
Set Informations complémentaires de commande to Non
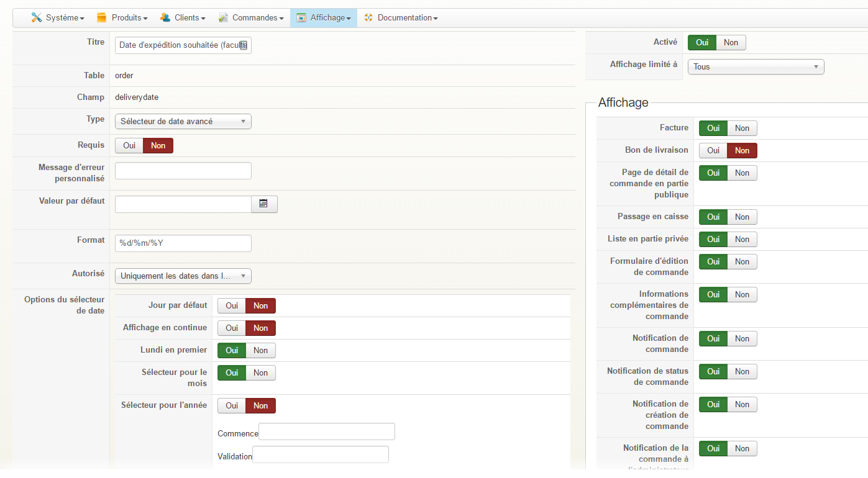pos(742,294)
